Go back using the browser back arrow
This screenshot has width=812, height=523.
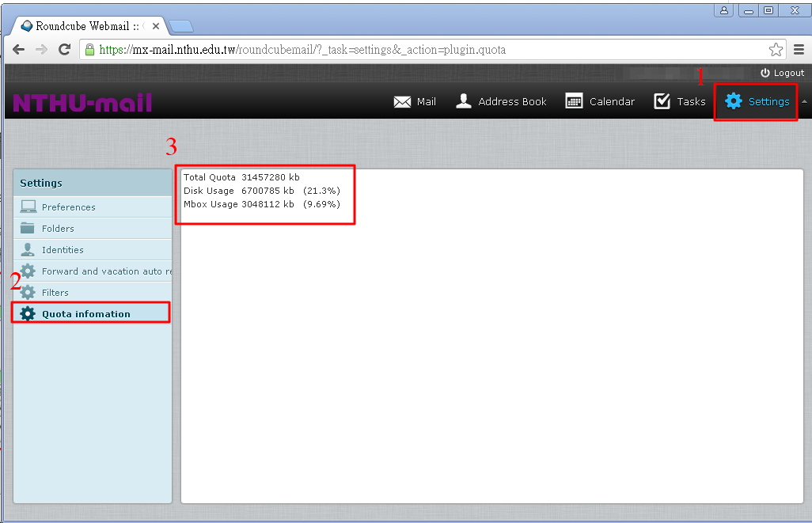pos(19,49)
